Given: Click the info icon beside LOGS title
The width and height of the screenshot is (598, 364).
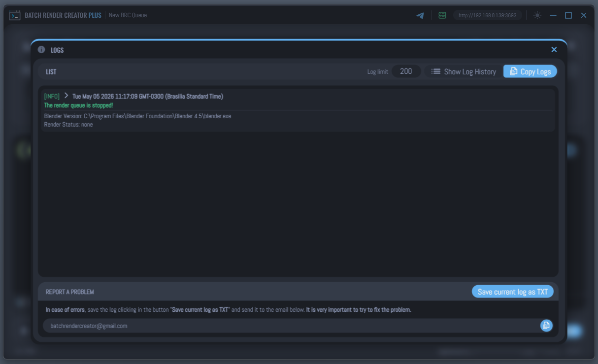Looking at the screenshot, I should [x=41, y=49].
